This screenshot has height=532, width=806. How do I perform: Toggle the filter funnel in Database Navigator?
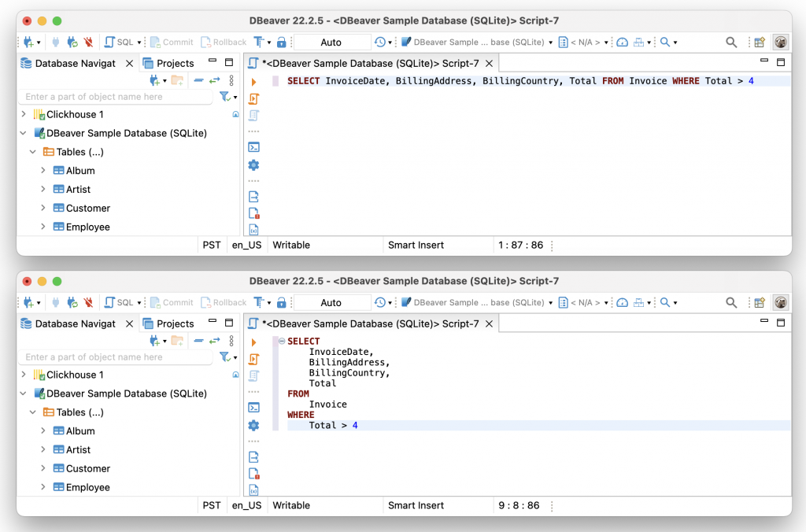pos(224,97)
